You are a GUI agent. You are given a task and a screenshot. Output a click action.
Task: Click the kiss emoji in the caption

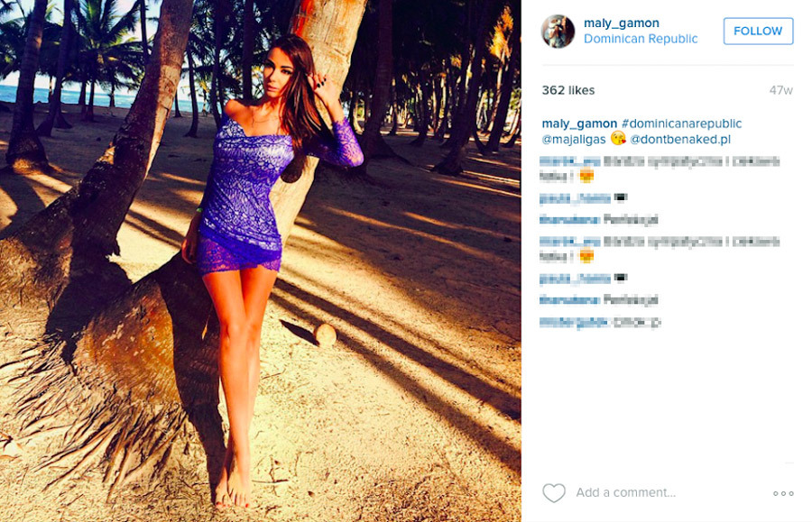(618, 139)
